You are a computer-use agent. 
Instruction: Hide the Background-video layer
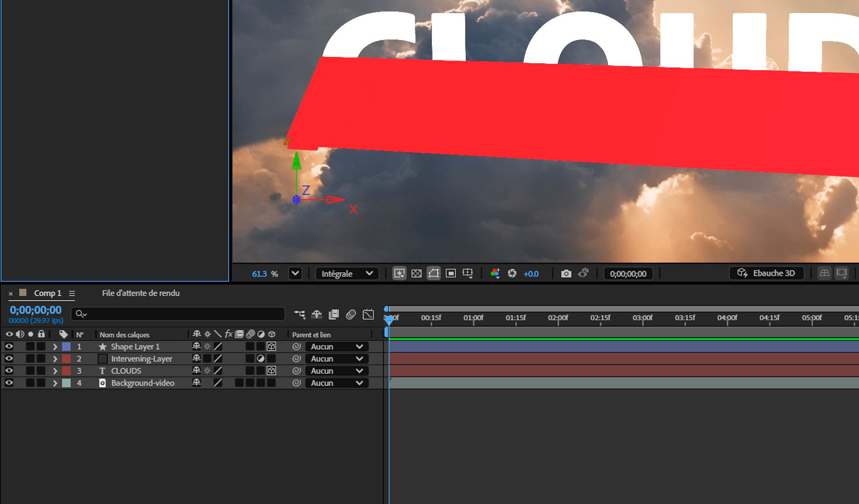[9, 383]
